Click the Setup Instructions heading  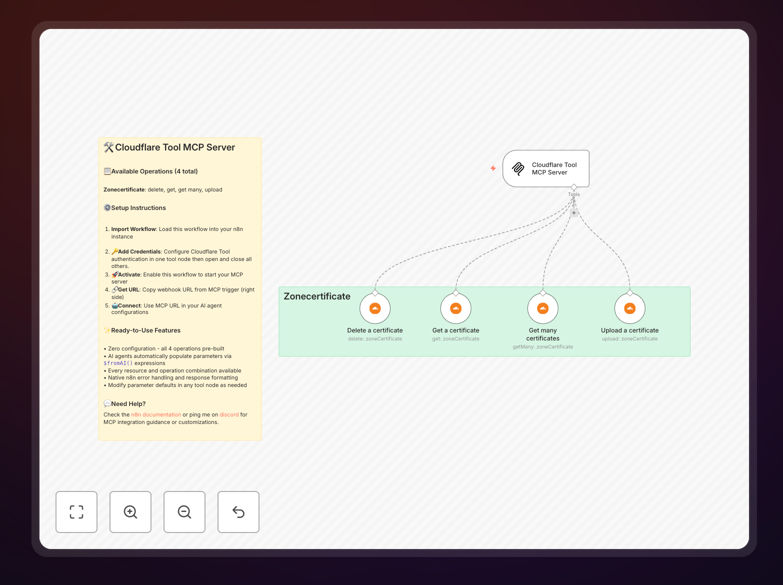[x=135, y=208]
